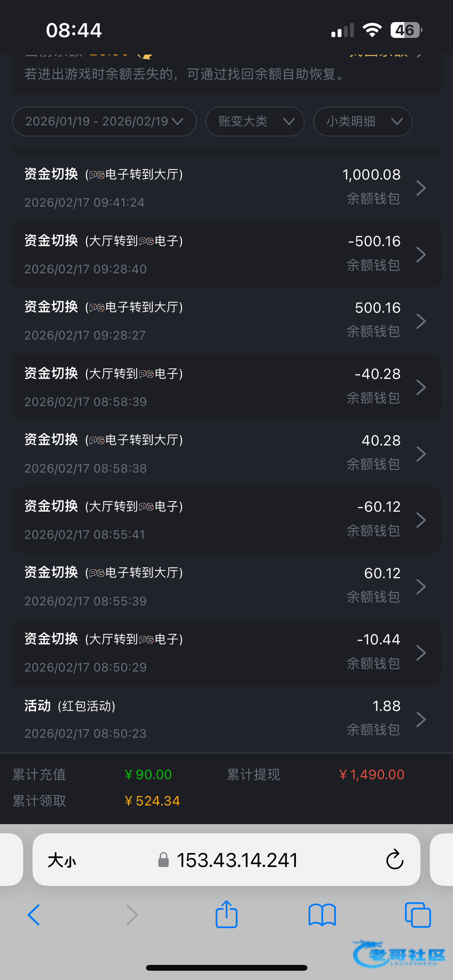
Task: Select the 09:28:27 PG电子转到大厅 record
Action: click(226, 321)
